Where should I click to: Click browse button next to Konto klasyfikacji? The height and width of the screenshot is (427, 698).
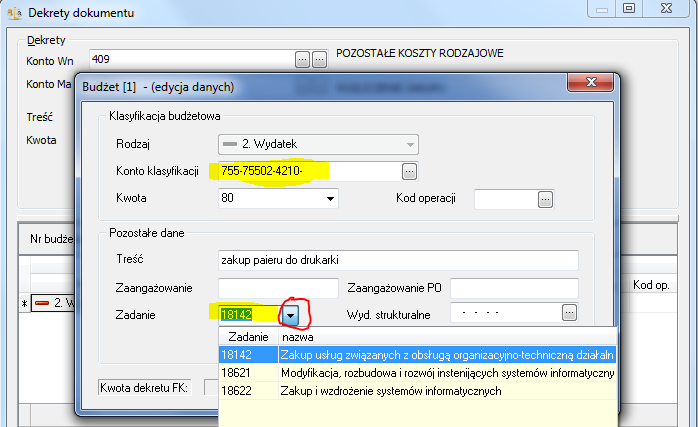point(410,171)
